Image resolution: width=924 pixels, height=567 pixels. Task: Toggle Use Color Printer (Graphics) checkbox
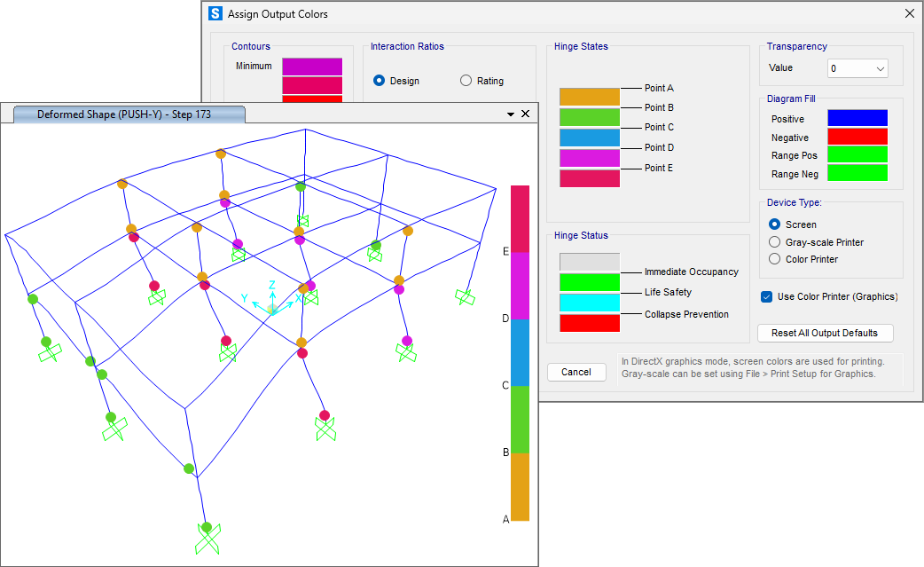[x=767, y=296]
